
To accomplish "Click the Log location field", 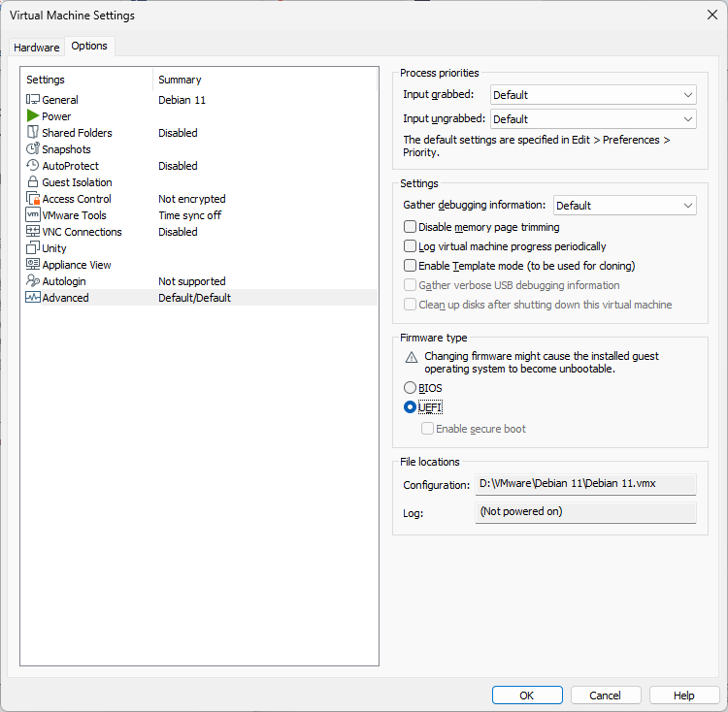I will click(585, 512).
